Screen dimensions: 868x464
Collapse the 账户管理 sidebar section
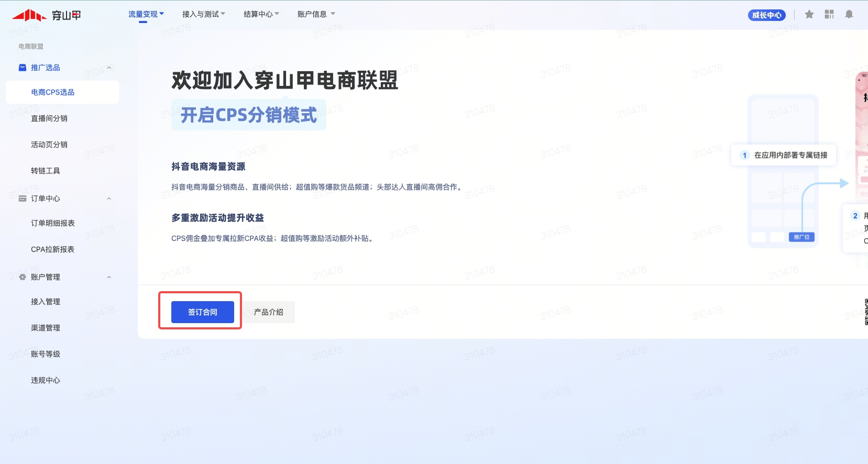tap(109, 277)
